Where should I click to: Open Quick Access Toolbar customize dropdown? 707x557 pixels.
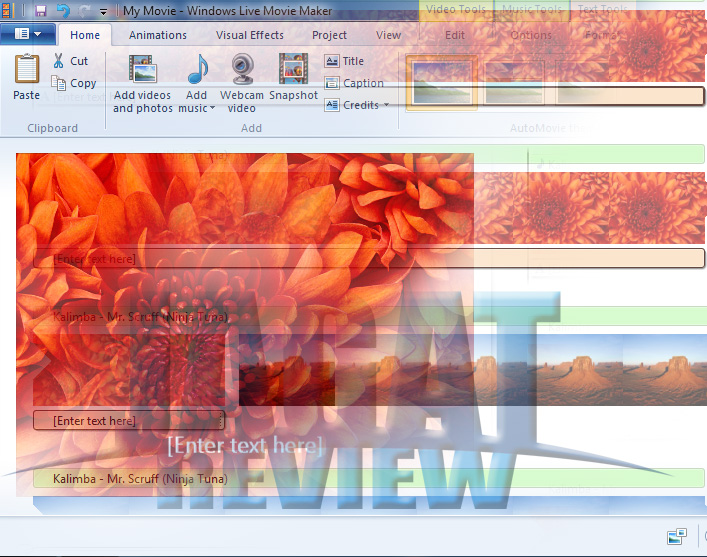click(103, 12)
